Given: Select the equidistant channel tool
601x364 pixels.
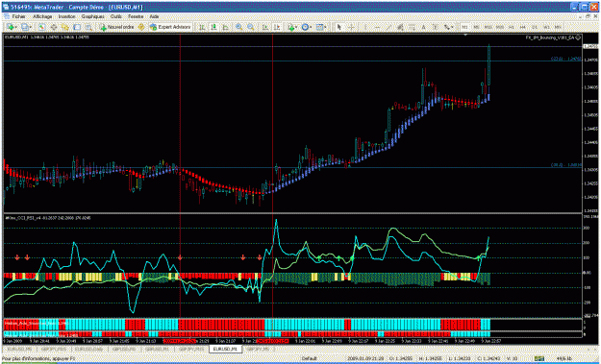Looking at the screenshot, I should 400,27.
